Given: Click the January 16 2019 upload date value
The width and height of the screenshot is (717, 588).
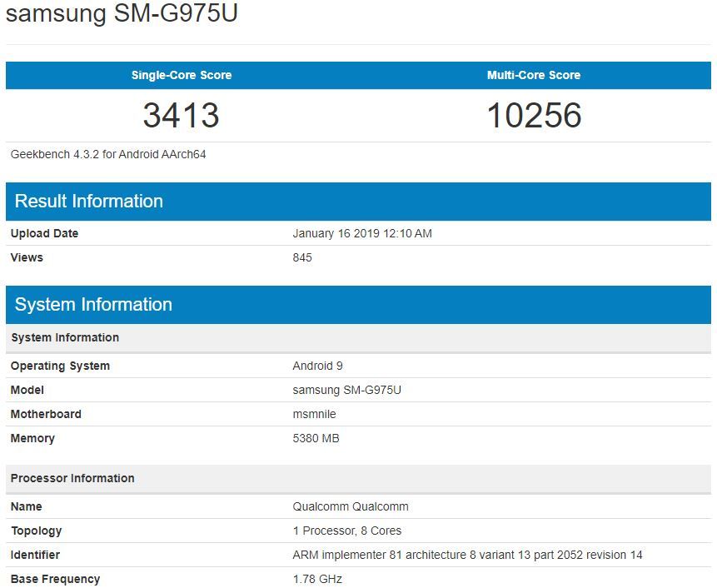Looking at the screenshot, I should pos(363,233).
